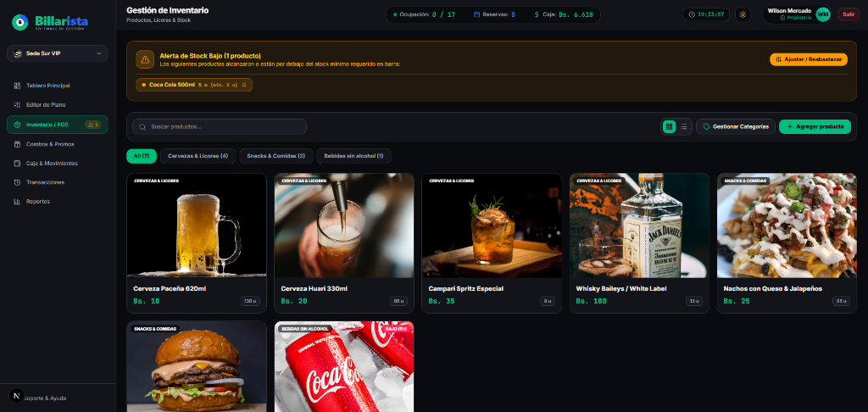Click the Cerveza Paceña 620ml title
Viewport: 868px width, 412px height.
(x=170, y=288)
